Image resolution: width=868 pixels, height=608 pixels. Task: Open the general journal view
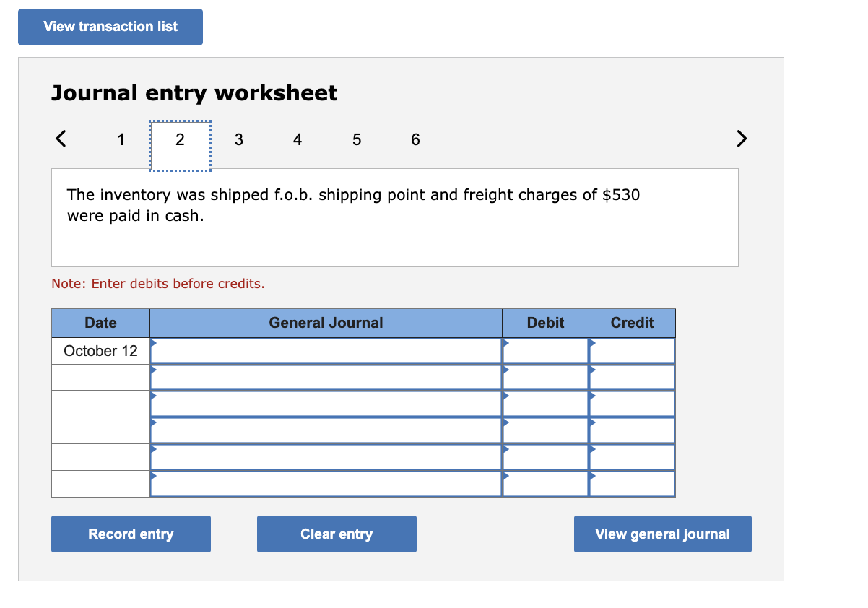pyautogui.click(x=662, y=534)
